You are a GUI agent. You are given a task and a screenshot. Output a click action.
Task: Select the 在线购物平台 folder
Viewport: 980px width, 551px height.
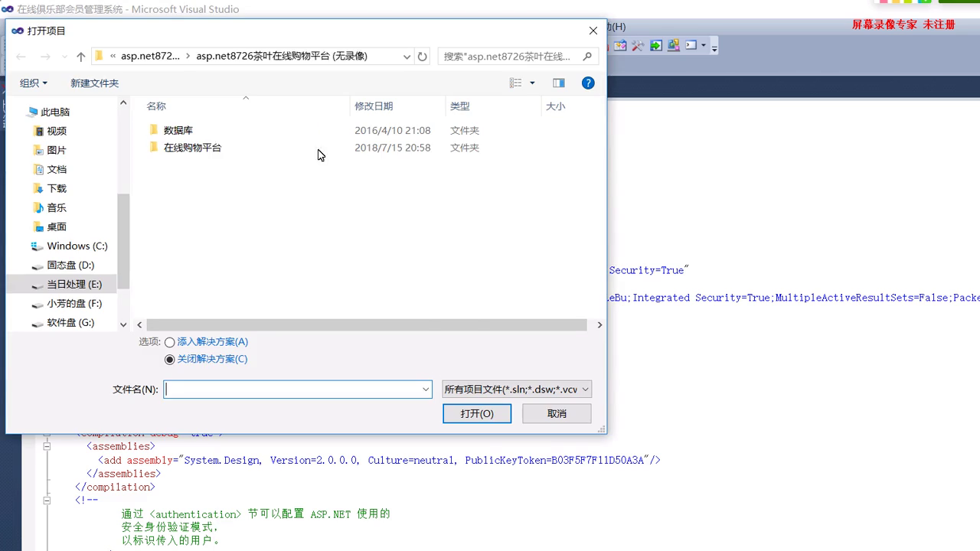point(192,148)
